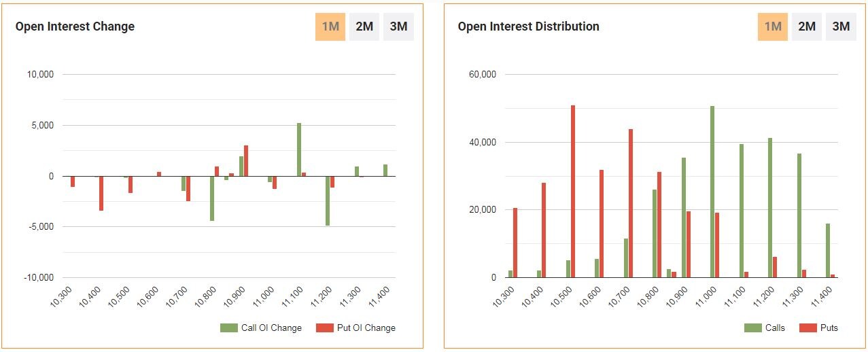Select 1M tab in Open Interest Distribution
Screen dimensions: 868x352
773,27
